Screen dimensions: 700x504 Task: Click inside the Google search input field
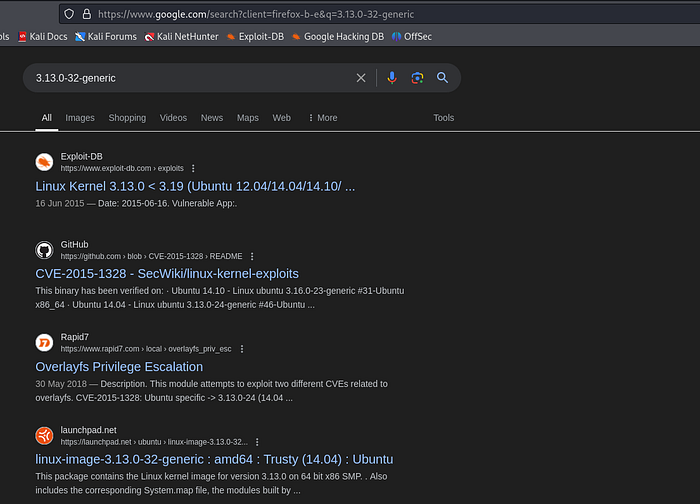coord(190,78)
